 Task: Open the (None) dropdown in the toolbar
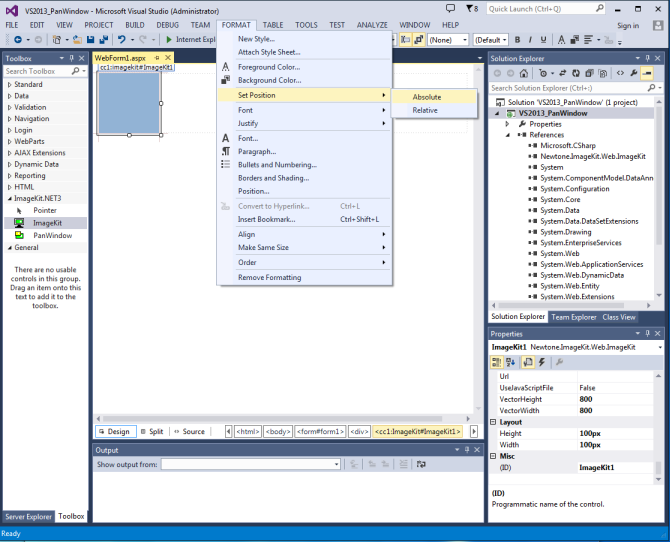coord(465,40)
